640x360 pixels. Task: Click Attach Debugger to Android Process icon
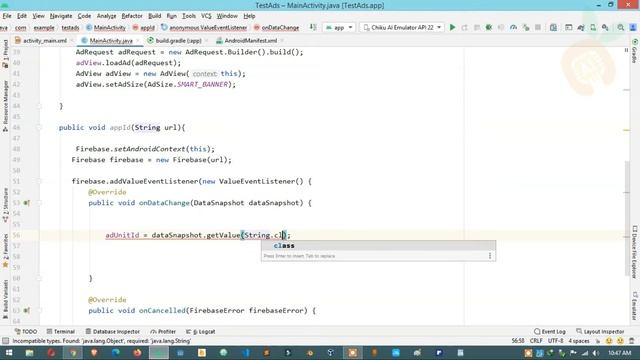click(526, 27)
